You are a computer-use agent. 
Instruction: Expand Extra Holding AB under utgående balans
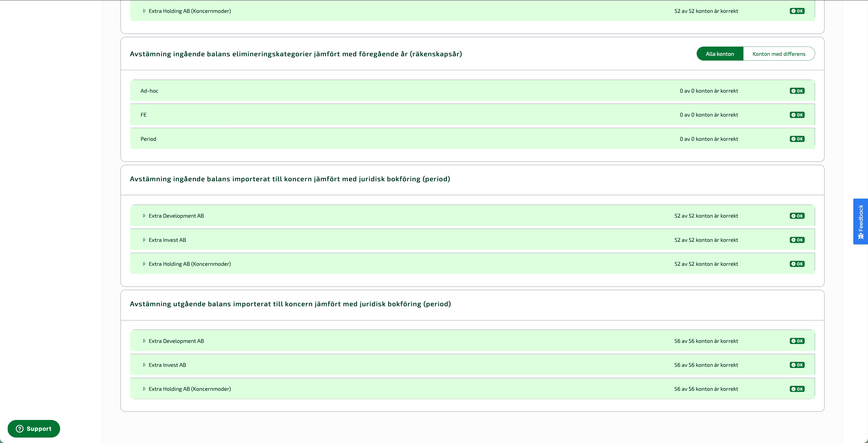(x=144, y=389)
